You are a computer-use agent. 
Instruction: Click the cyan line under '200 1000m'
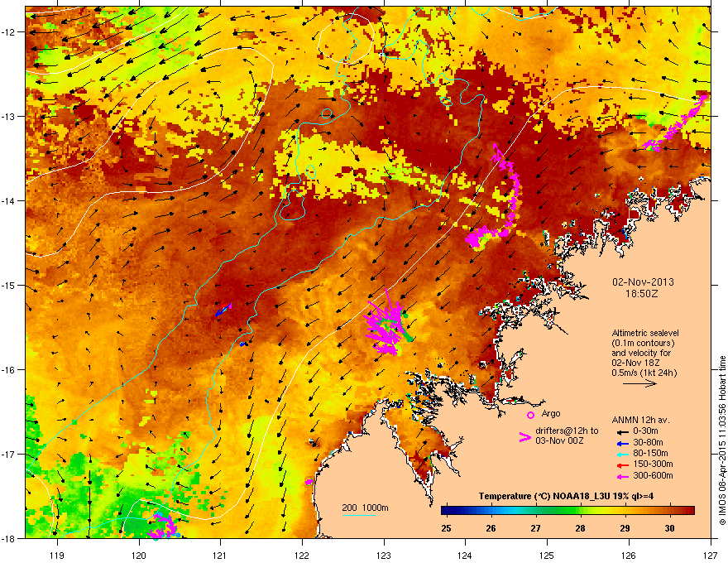pos(358,515)
